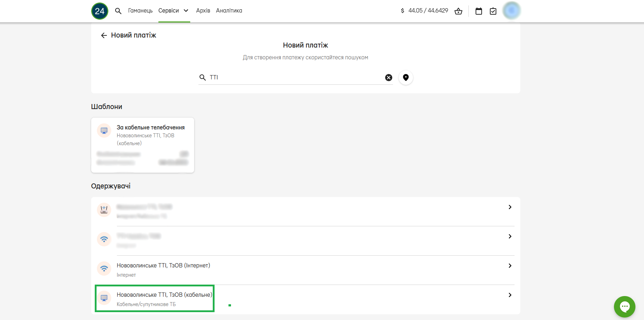The height and width of the screenshot is (320, 644).
Task: Click the Новий платіж back title
Action: tap(134, 35)
